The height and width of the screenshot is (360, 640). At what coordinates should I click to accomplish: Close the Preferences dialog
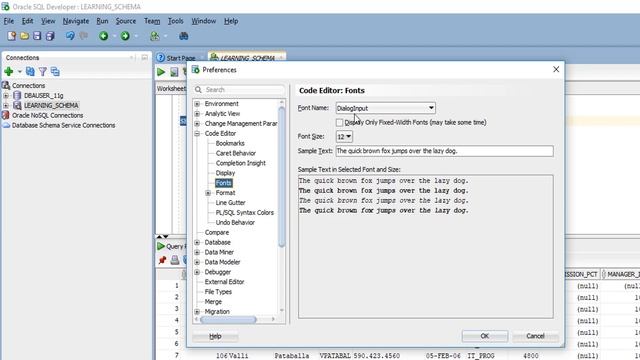pyautogui.click(x=556, y=69)
